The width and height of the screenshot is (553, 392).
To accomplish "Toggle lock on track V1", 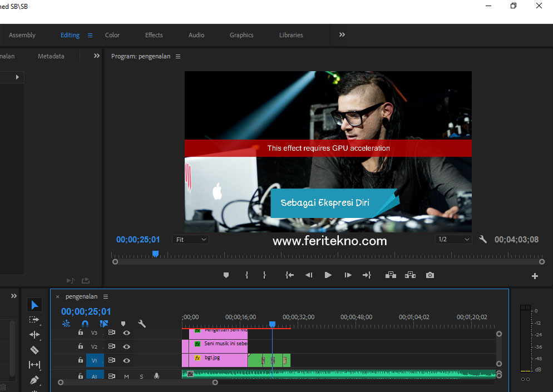I will click(x=81, y=360).
